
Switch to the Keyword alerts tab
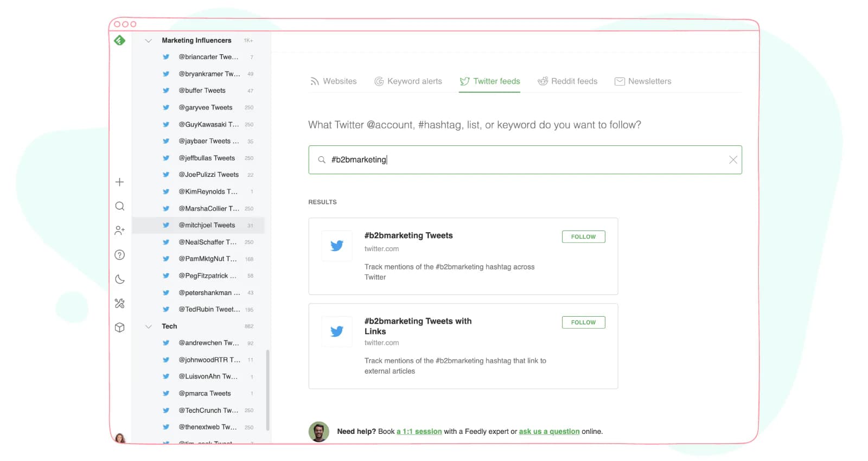point(408,81)
